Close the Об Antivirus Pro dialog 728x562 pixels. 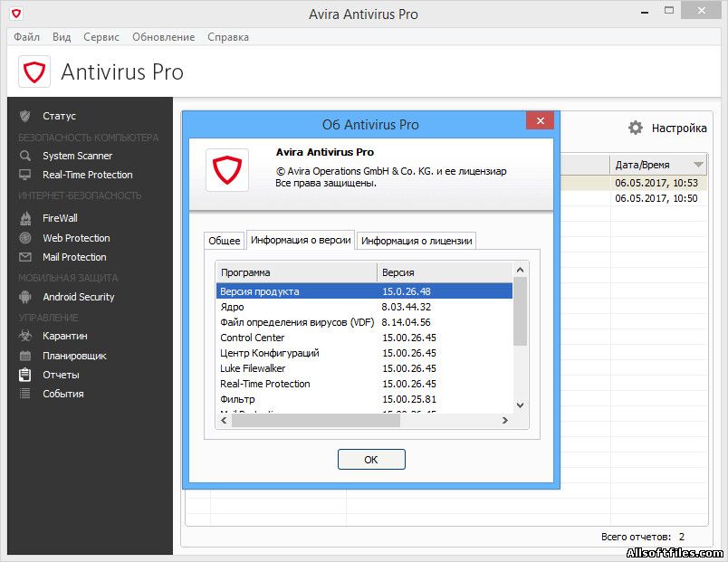coord(540,120)
